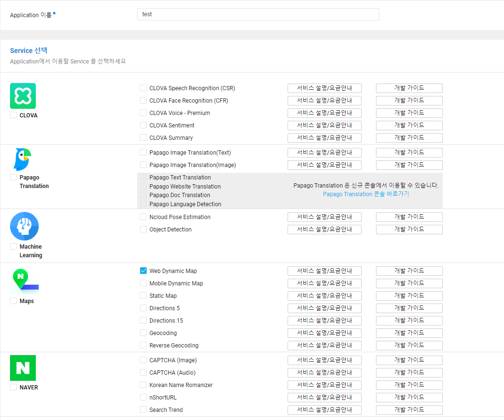Screen dimensions: 504x420
Task: Tick the Directions 5 checkbox
Action: pyautogui.click(x=143, y=308)
